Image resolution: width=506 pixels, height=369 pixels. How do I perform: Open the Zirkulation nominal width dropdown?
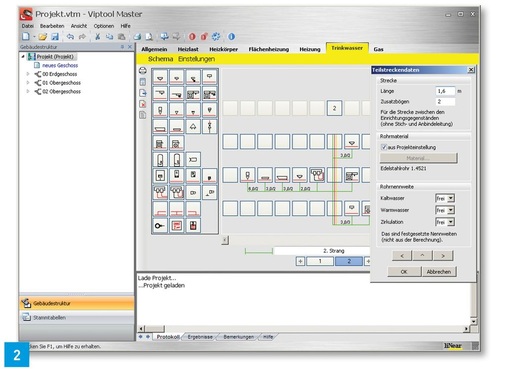click(450, 222)
